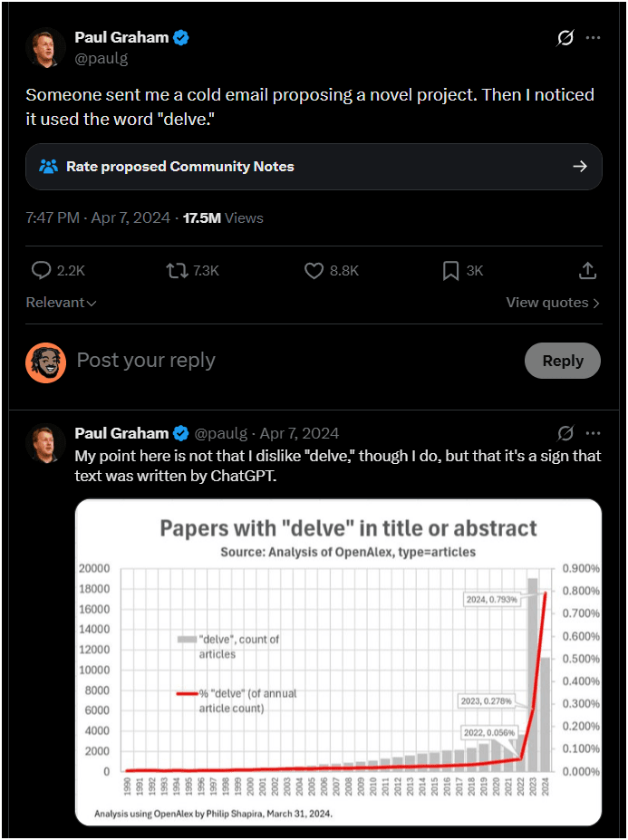Open View quotes chevron link
This screenshot has width=628, height=840.
tap(553, 303)
